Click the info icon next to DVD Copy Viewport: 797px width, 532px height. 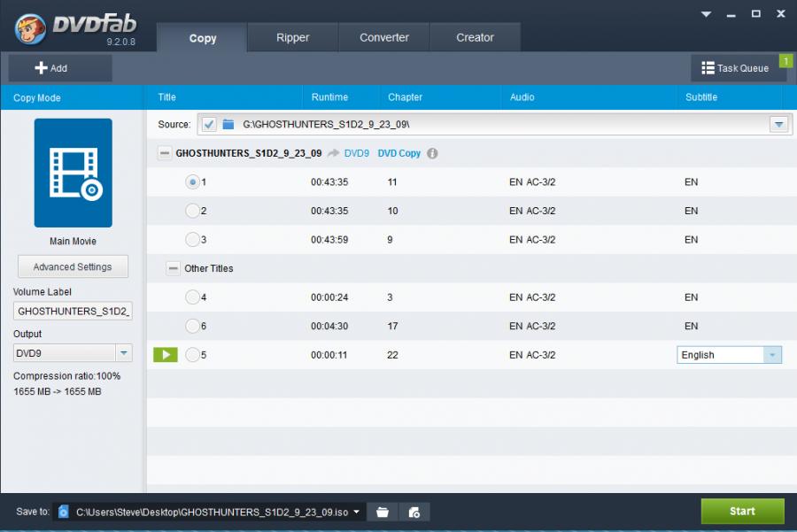coord(432,153)
